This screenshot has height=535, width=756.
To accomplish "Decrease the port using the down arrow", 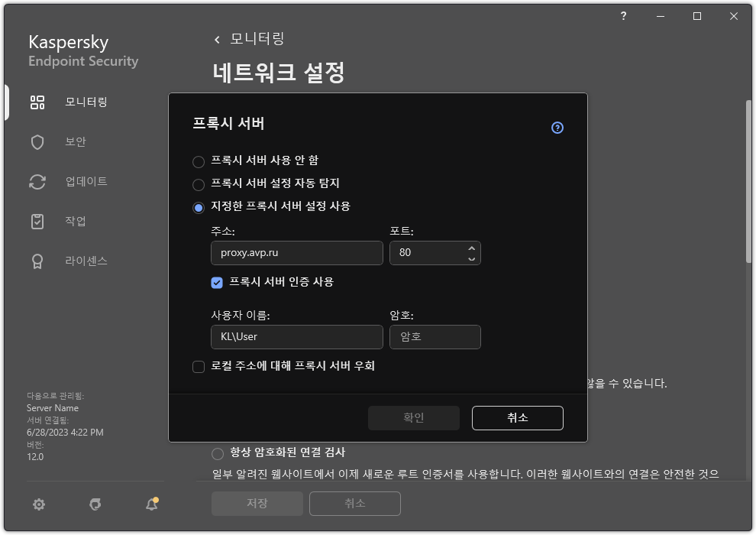I will tap(470, 258).
